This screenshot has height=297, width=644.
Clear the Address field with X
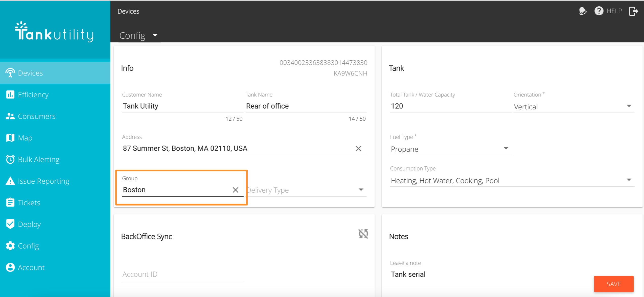pyautogui.click(x=358, y=148)
